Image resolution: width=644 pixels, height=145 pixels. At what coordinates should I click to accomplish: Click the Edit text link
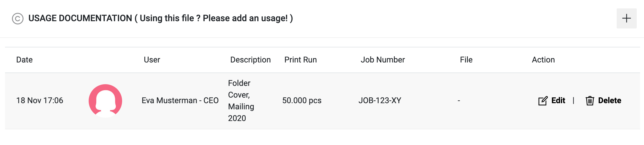(558, 100)
